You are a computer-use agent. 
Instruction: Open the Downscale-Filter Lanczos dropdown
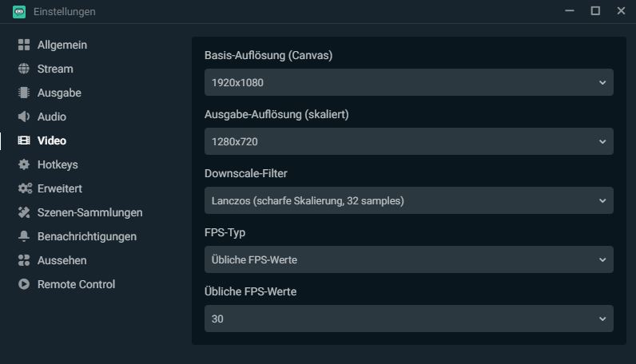408,200
